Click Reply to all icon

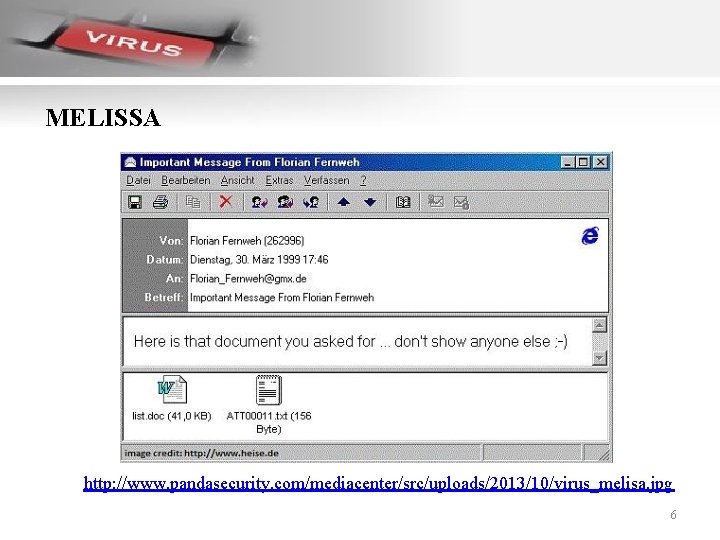tap(285, 202)
